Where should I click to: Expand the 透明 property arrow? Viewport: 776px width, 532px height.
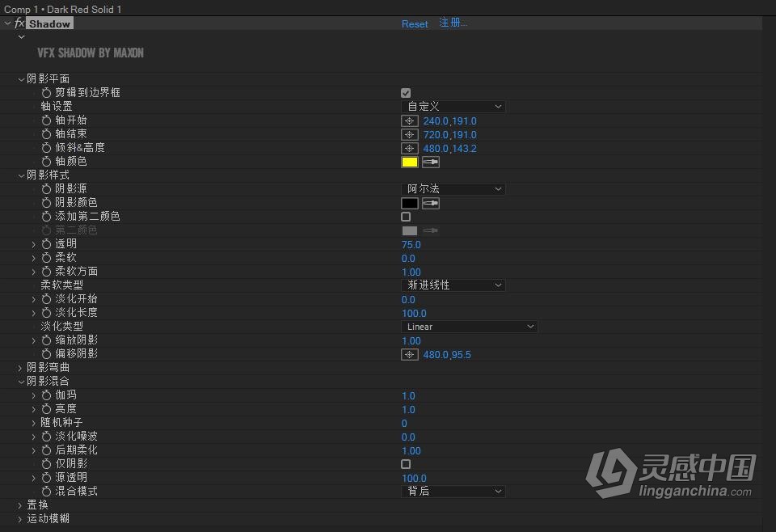pyautogui.click(x=34, y=244)
